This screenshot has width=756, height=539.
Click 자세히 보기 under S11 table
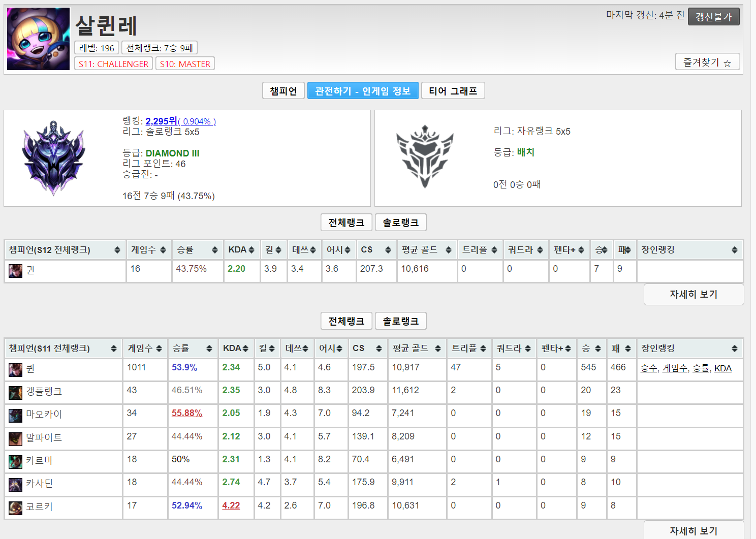coord(694,530)
